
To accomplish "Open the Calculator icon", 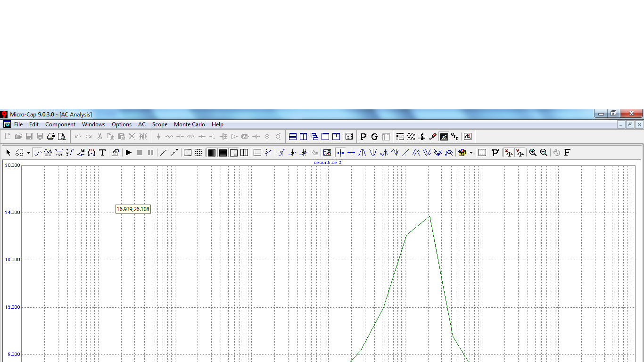I will click(x=349, y=137).
